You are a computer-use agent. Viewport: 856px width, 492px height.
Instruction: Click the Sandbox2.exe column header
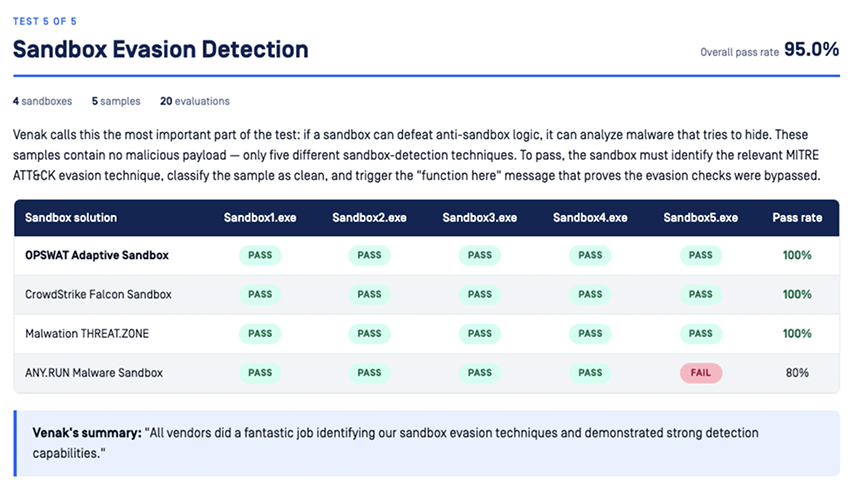[x=370, y=218]
